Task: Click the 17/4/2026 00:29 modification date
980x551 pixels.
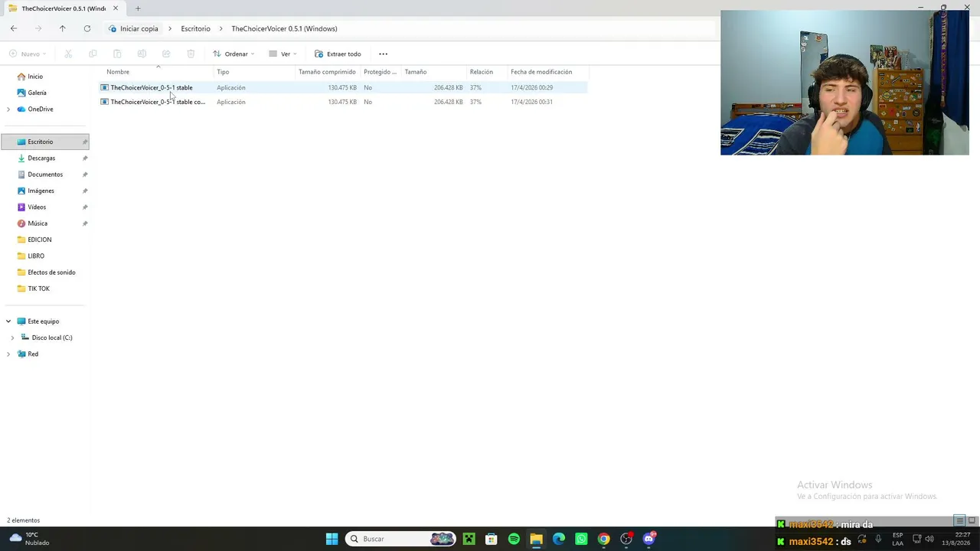Action: coord(531,87)
